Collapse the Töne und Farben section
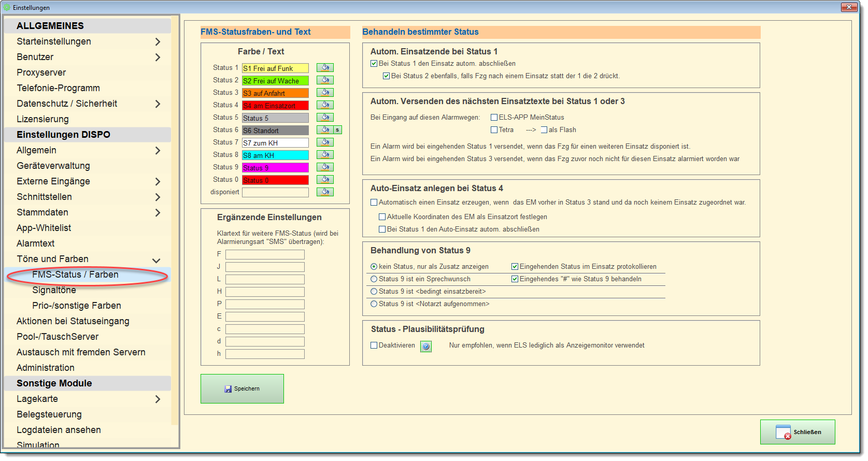The width and height of the screenshot is (868, 461). coord(156,260)
